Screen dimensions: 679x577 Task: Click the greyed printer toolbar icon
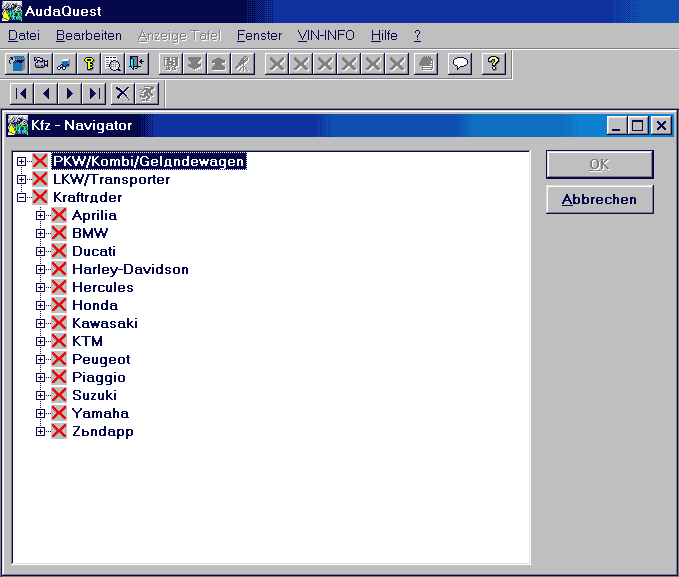click(426, 64)
